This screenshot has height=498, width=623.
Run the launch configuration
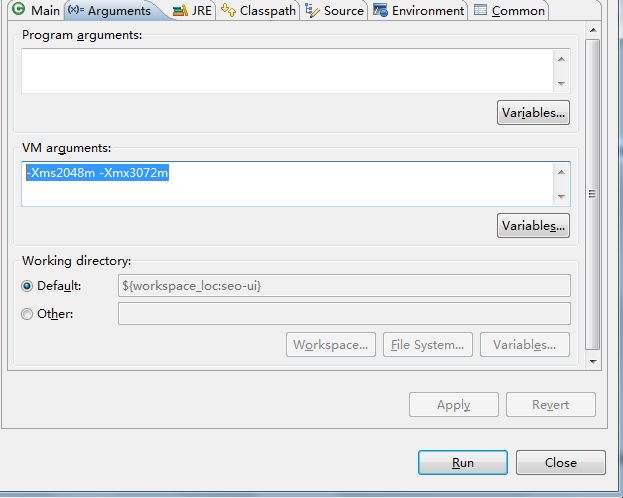click(463, 463)
